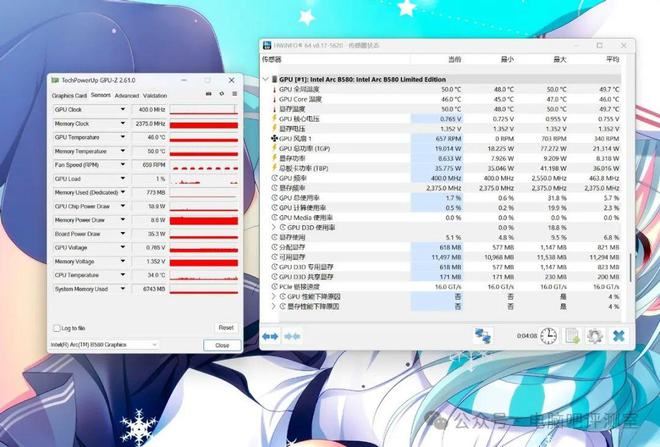Screen dimensions: 660x447
Task: Click HWiNFO blue expand-columns arrows icon
Action: pyautogui.click(x=270, y=336)
